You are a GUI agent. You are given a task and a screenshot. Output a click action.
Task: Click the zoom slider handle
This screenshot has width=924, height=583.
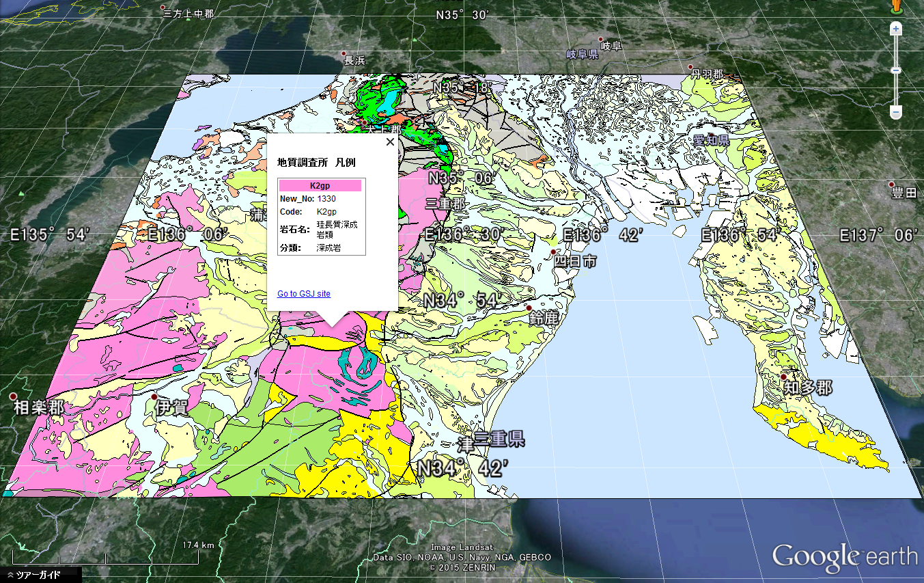(x=896, y=70)
